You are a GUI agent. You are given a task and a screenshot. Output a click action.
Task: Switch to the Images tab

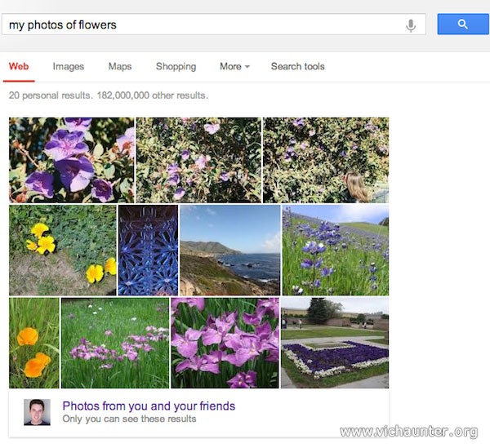(x=69, y=66)
